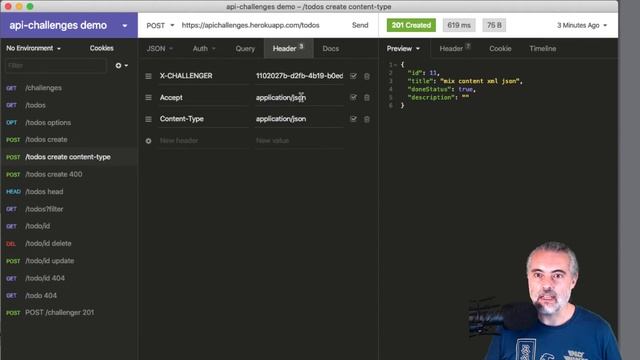Switch to the Query tab
Screen dimensions: 640x360
(x=245, y=49)
